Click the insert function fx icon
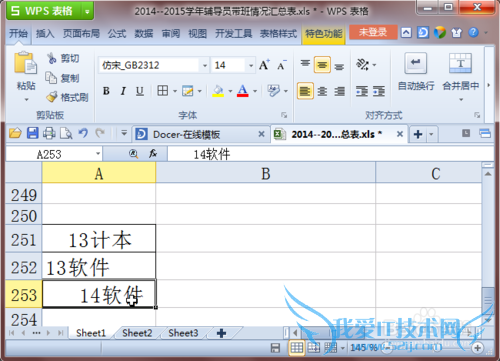This screenshot has width=500, height=361. [153, 154]
